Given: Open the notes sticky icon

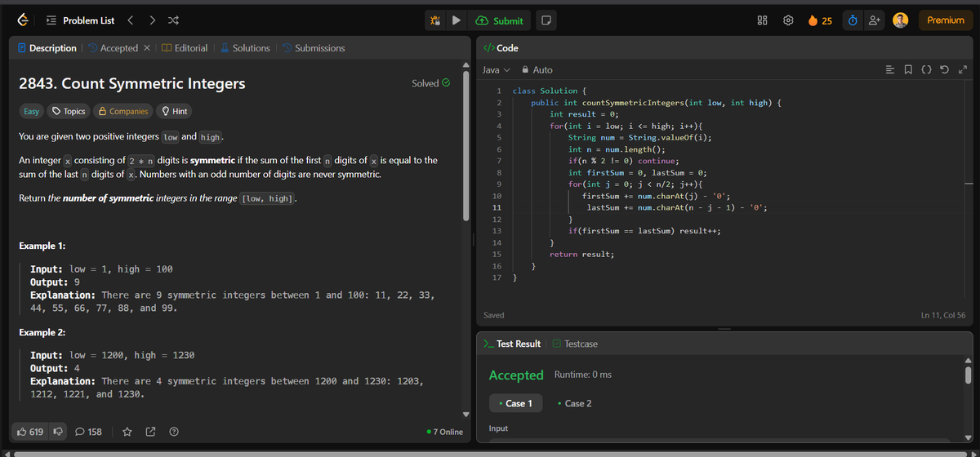Looking at the screenshot, I should (545, 20).
